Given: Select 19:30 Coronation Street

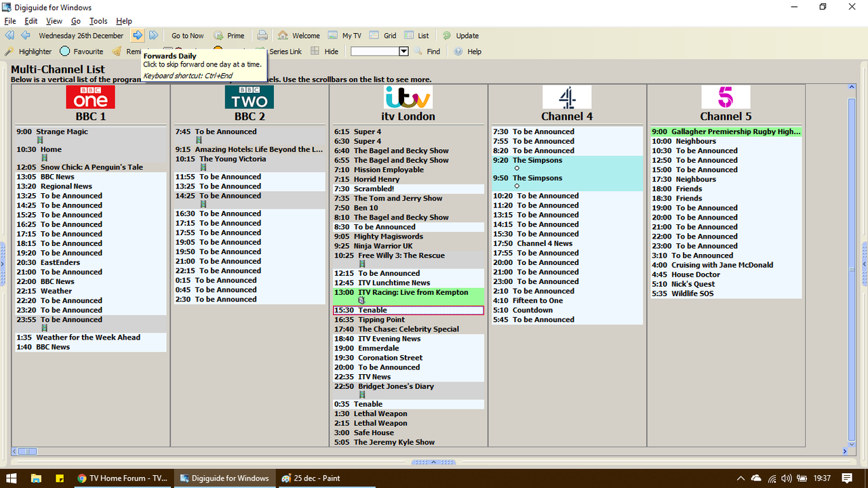Looking at the screenshot, I should point(408,358).
